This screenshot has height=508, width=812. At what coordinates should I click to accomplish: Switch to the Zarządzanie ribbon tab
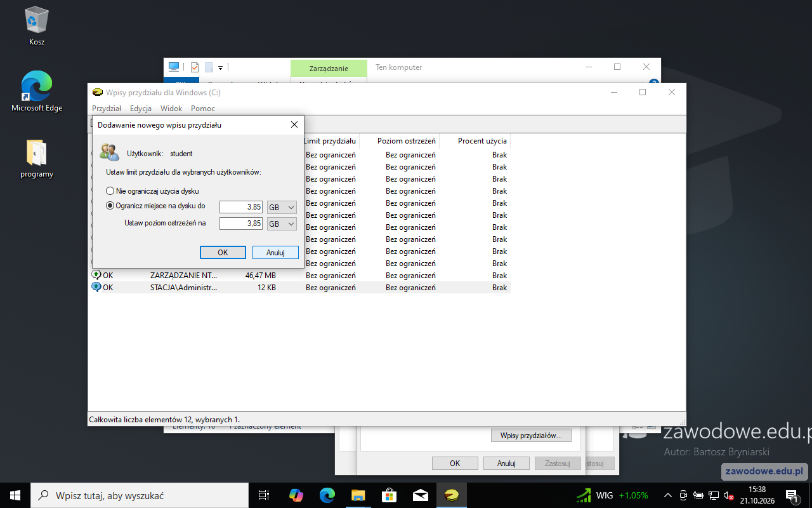(x=329, y=68)
